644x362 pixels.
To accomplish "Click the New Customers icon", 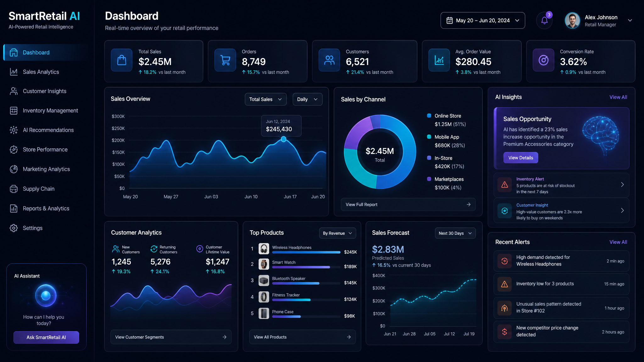I will pyautogui.click(x=115, y=249).
